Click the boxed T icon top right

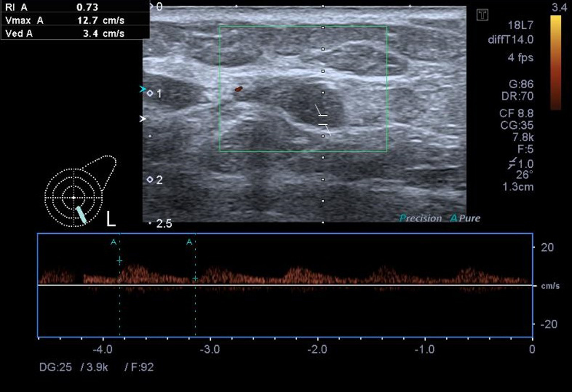tap(482, 15)
